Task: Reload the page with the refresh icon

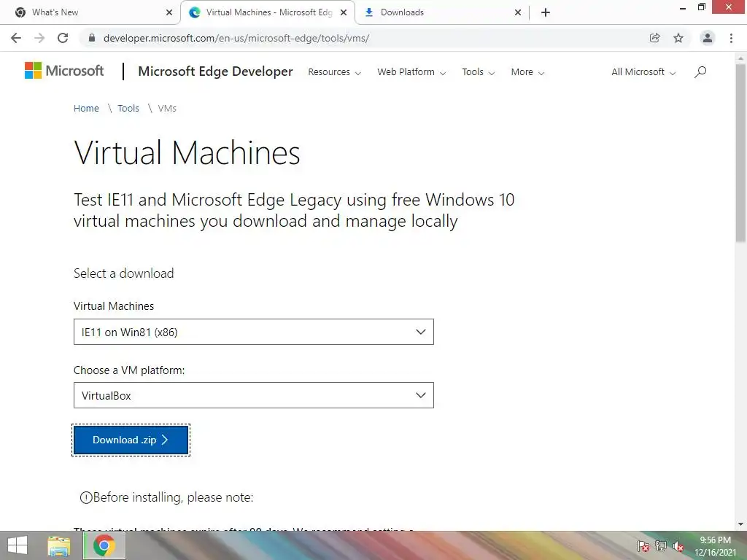Action: click(x=63, y=38)
